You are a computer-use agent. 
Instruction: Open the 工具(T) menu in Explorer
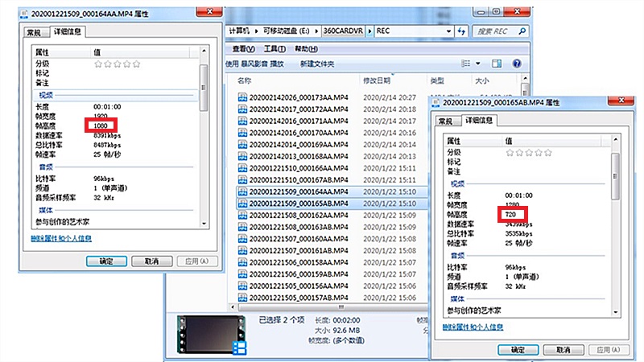275,49
